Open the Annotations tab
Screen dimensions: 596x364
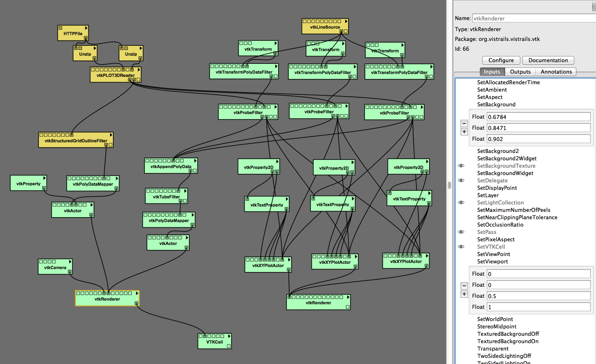pos(556,72)
